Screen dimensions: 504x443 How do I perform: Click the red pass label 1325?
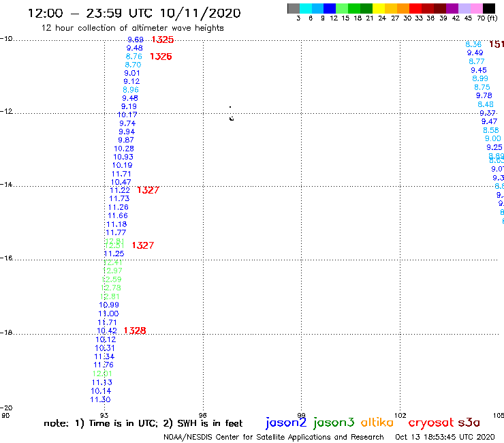[163, 40]
